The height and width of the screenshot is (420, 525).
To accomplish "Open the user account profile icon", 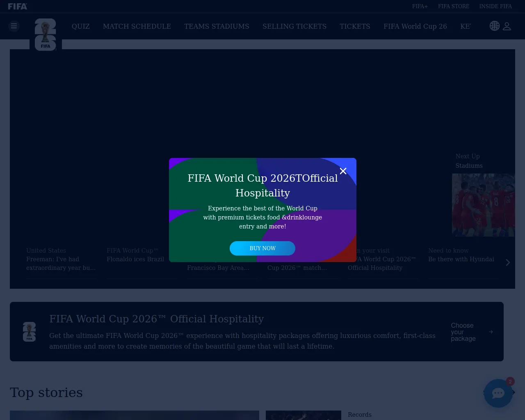I will coord(507,26).
